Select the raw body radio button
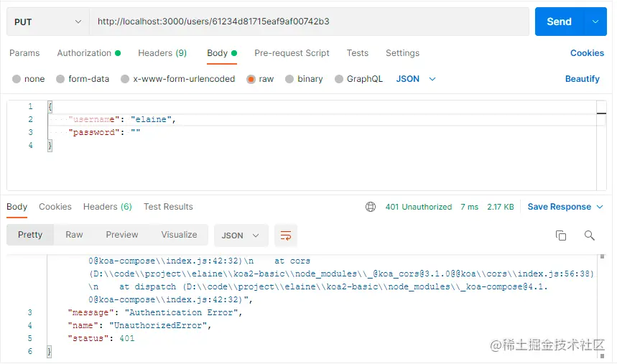Viewport: 617px width, 364px height. (x=251, y=79)
